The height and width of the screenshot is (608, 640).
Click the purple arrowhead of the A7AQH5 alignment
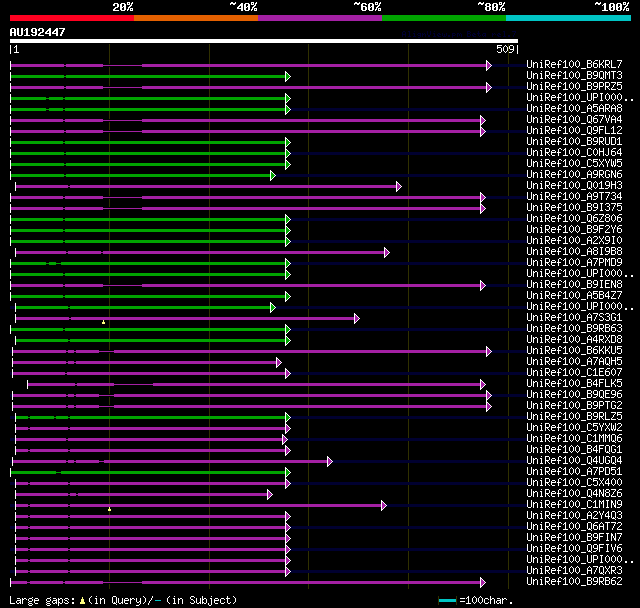coord(279,362)
